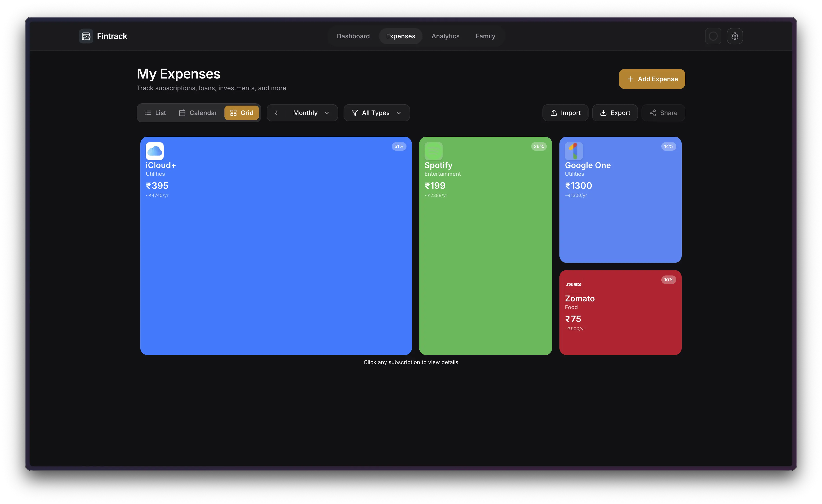
Task: Switch to List view
Action: tap(155, 113)
